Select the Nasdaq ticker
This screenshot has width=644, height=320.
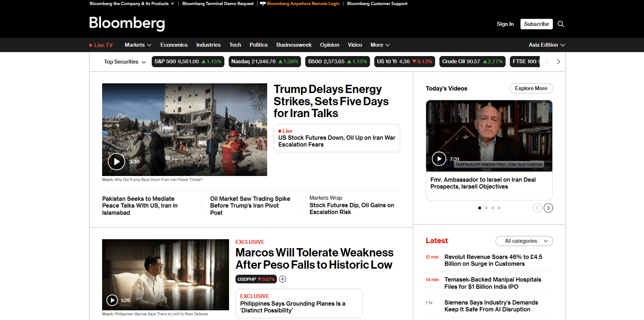click(265, 61)
